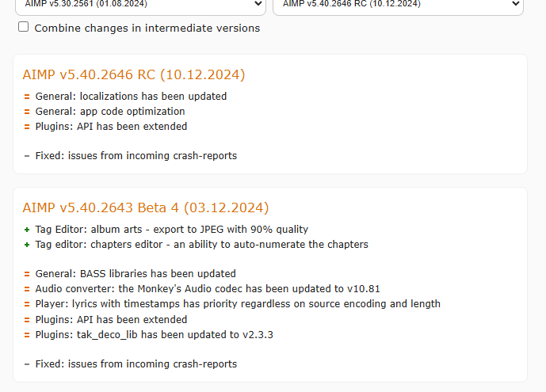The image size is (546, 392).
Task: Select the 'Plugins: tak_deco_lib has been updated' line
Action: 155,335
